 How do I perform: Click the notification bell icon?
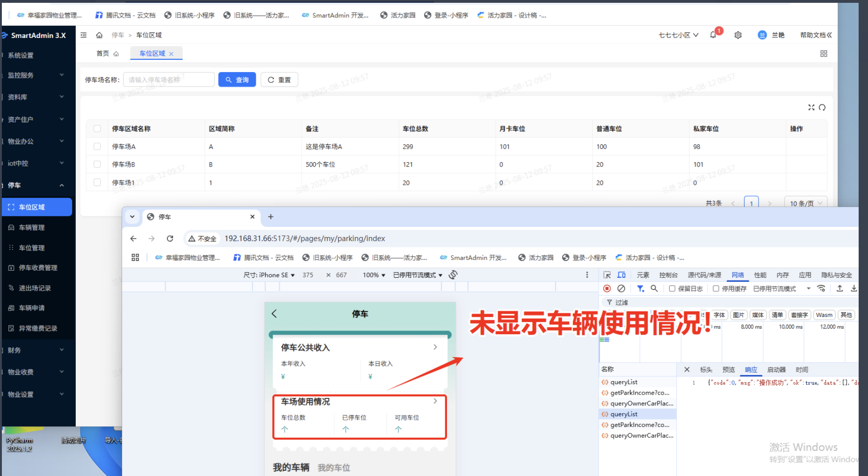[713, 35]
